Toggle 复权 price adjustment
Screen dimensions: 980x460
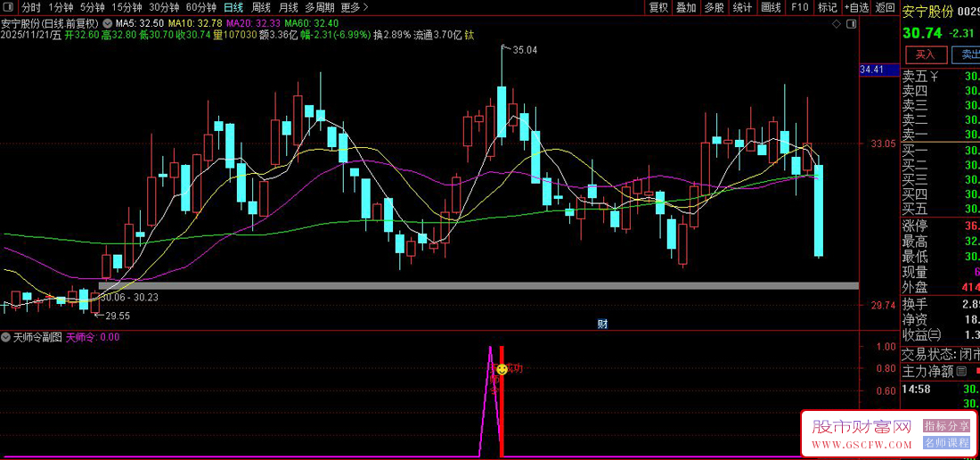(x=658, y=7)
